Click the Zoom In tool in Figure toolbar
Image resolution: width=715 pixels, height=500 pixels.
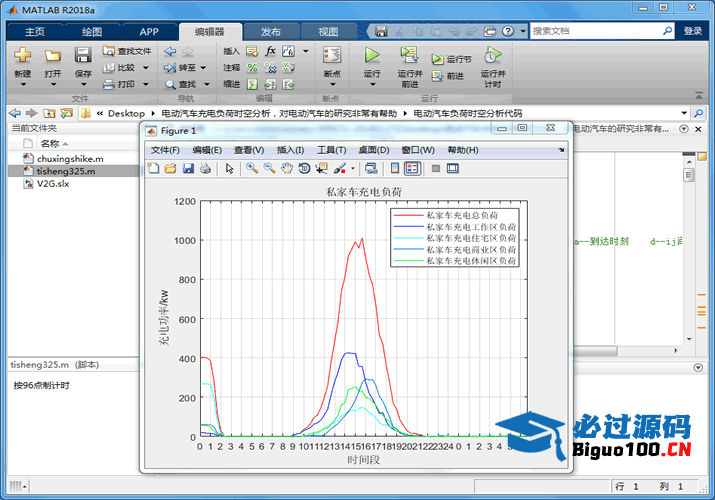coord(252,169)
